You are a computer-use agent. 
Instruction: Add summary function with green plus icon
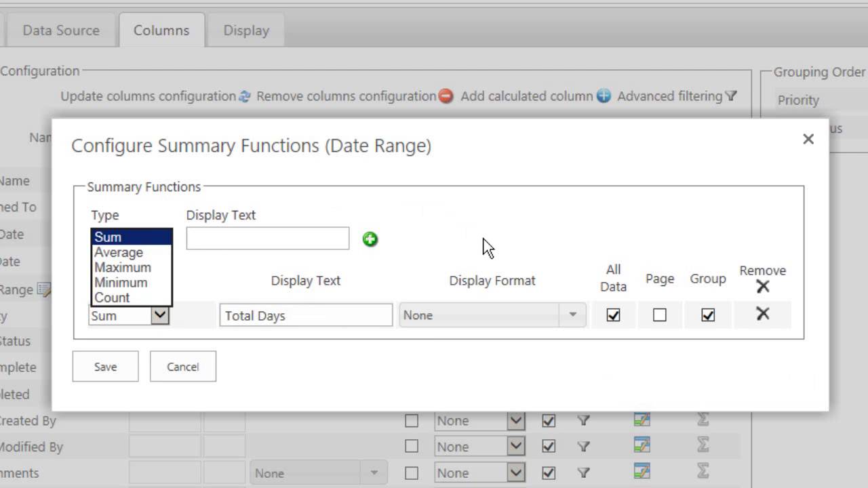point(370,239)
